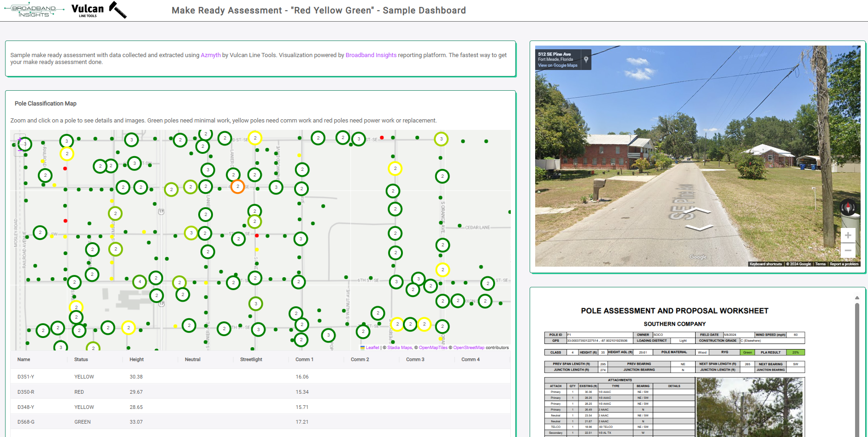868x437 pixels.
Task: Zoom in on the pole classification map
Action: point(20,139)
